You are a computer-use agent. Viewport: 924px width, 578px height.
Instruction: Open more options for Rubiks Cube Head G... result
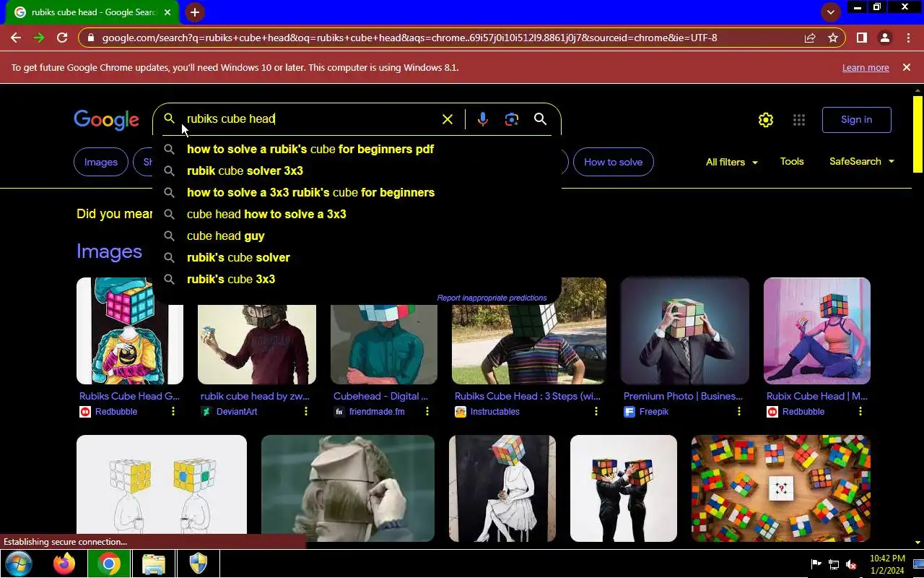pyautogui.click(x=173, y=412)
